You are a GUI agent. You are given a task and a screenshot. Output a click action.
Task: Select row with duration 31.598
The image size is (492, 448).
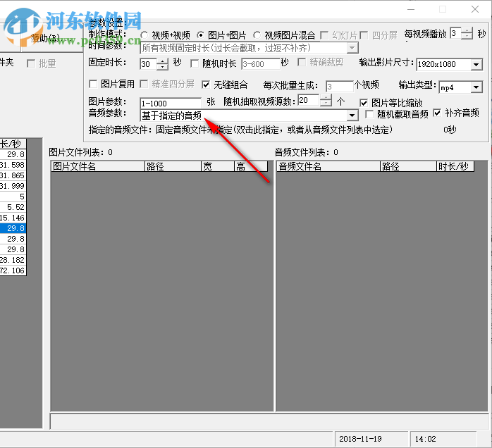click(x=13, y=165)
